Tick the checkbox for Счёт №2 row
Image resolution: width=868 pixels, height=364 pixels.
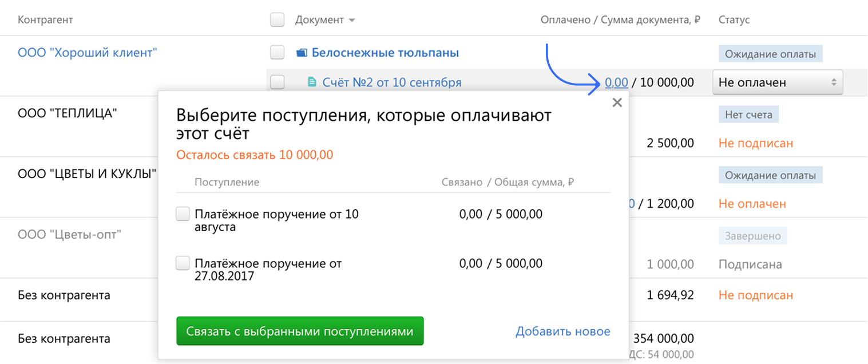coord(277,82)
